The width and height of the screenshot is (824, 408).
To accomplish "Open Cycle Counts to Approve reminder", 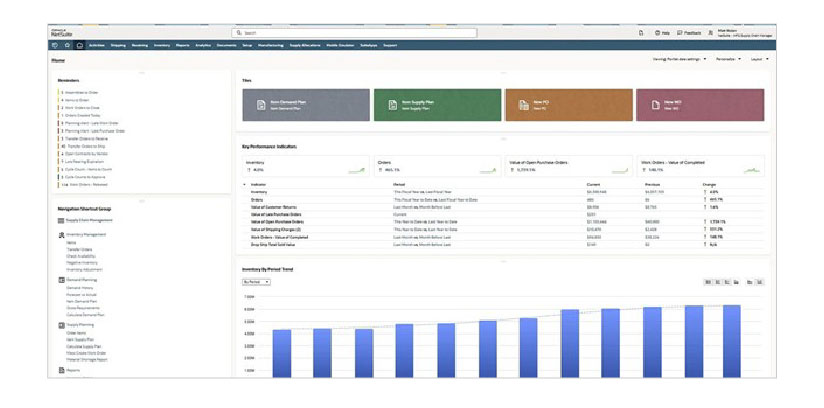I will point(83,177).
